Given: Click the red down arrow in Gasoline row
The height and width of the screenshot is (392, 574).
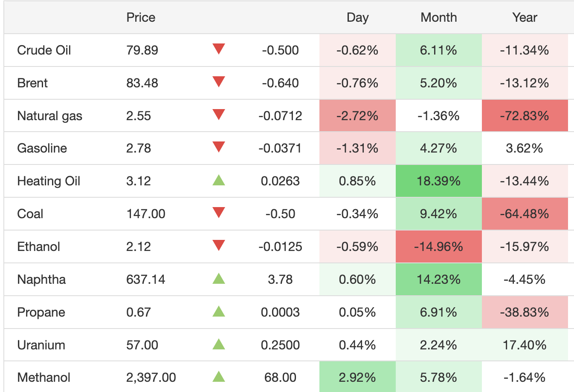Looking at the screenshot, I should point(219,147).
